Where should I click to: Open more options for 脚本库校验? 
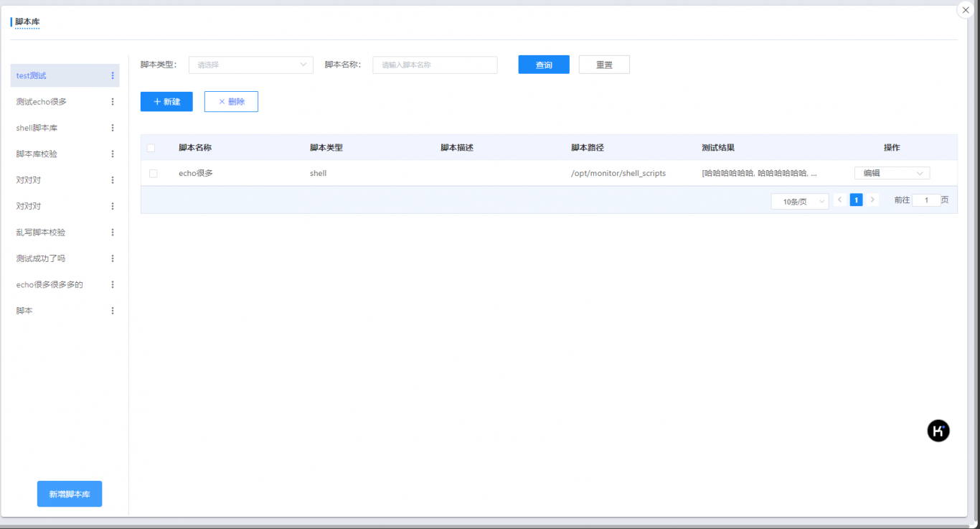coord(113,154)
